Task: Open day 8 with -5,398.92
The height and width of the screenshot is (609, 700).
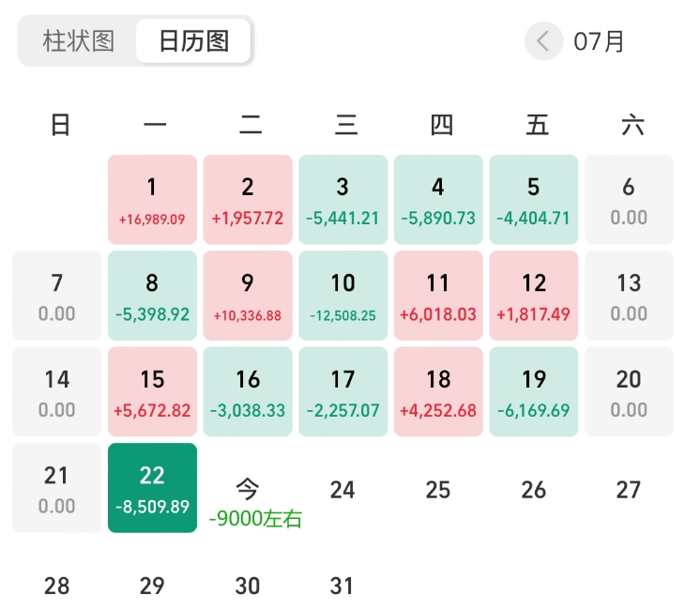Action: [152, 296]
